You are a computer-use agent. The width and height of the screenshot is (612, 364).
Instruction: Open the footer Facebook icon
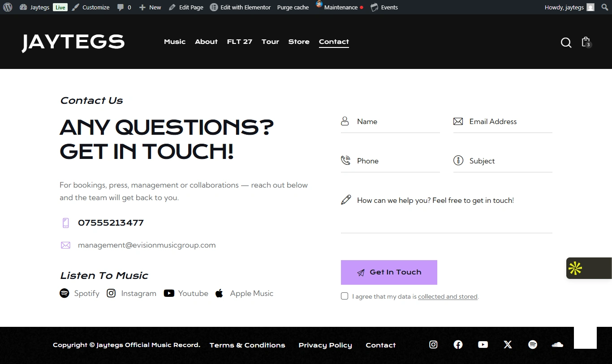(458, 344)
